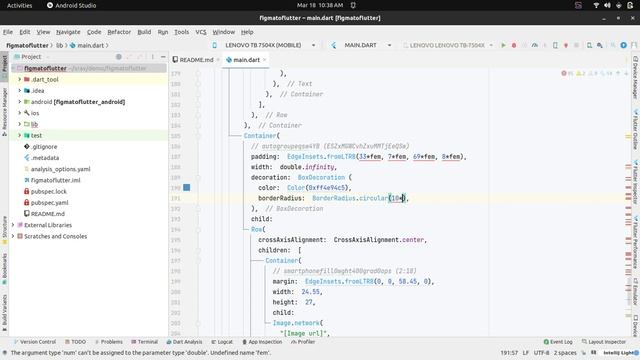
Task: Expand the test folder
Action: (x=19, y=135)
